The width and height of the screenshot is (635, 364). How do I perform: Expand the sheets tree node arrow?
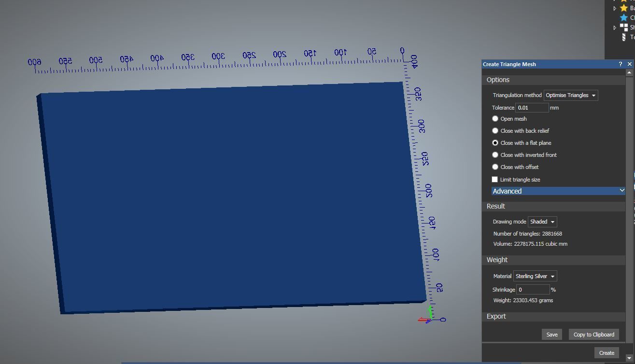tap(615, 28)
